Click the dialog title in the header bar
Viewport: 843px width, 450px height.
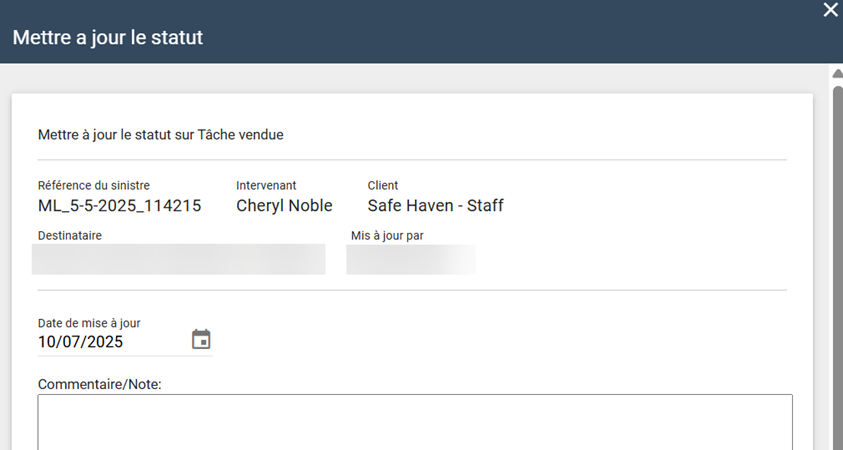tap(107, 38)
